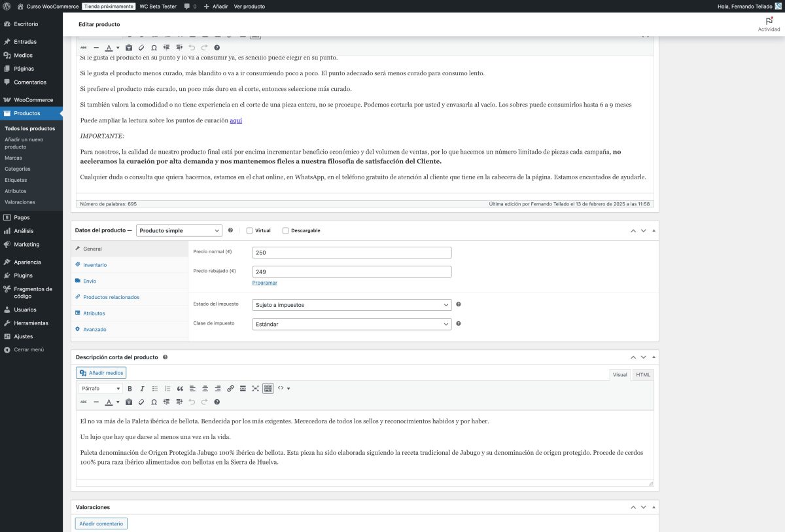Screen dimensions: 785x532
Task: Click italic icon in short description toolbar
Action: (142, 389)
